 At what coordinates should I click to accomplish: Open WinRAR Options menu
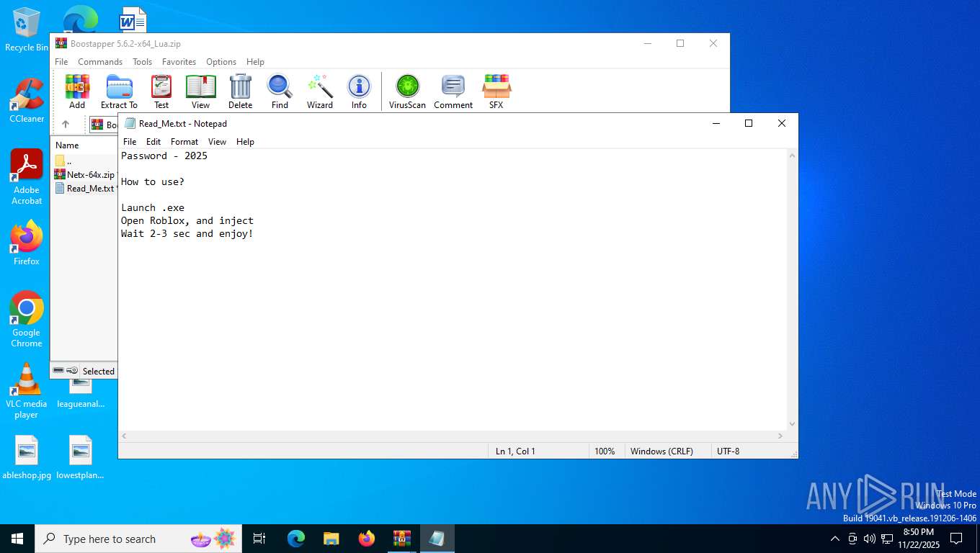click(x=221, y=62)
